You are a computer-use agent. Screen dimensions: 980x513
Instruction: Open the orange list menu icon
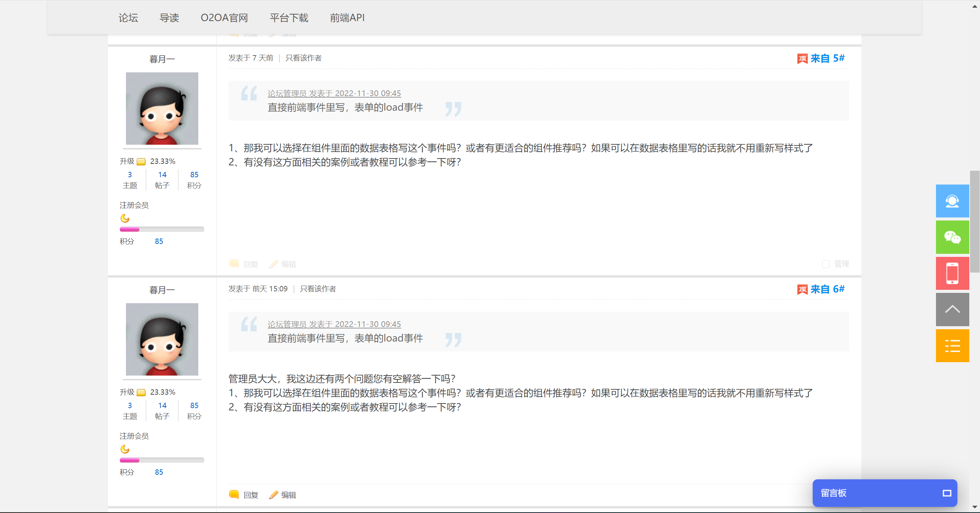pos(952,346)
